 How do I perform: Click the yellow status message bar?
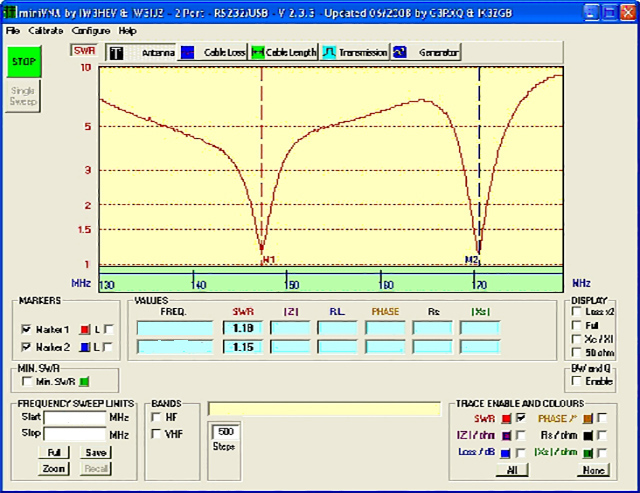tap(324, 409)
